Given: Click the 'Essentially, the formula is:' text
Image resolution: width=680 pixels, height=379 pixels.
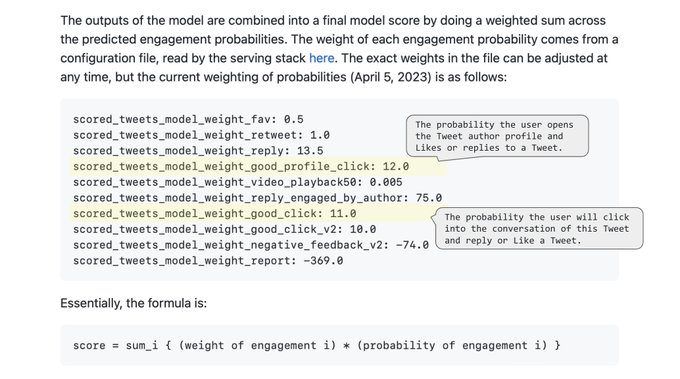Looking at the screenshot, I should pyautogui.click(x=134, y=303).
